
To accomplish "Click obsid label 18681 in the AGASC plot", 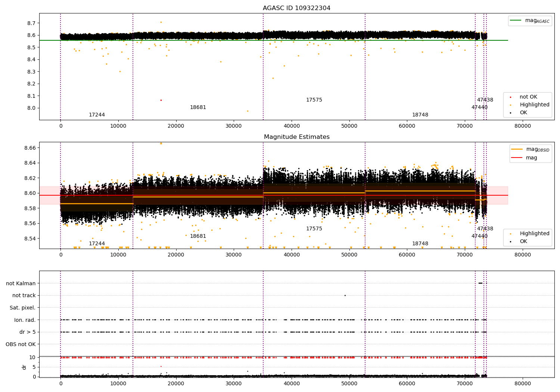I will [x=198, y=108].
